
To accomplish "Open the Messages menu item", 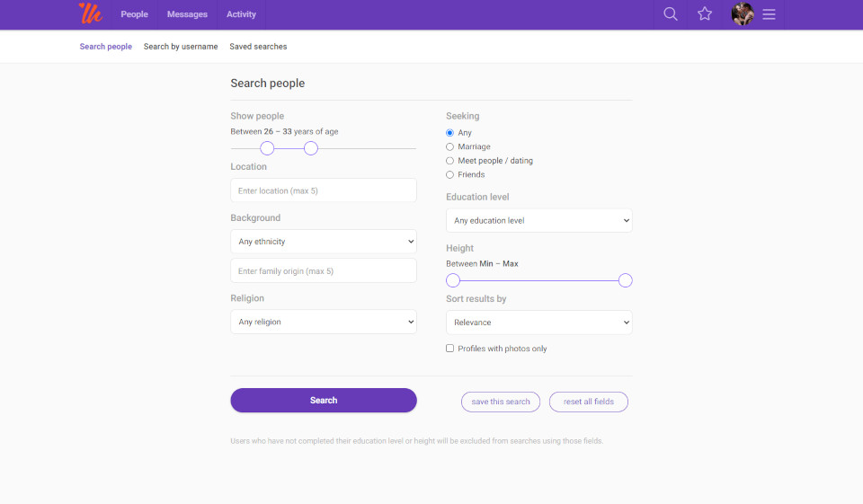I will (x=187, y=14).
